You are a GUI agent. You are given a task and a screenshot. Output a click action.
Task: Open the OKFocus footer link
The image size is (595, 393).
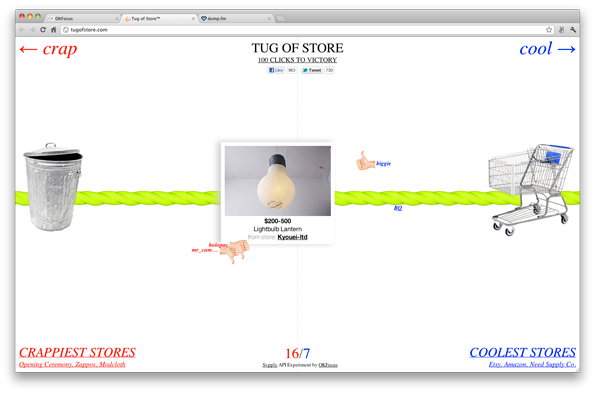pos(328,365)
